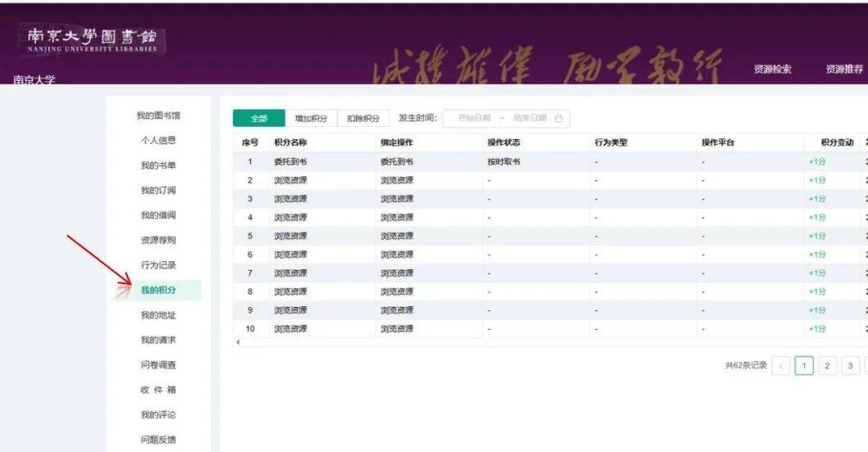Image resolution: width=868 pixels, height=452 pixels.
Task: Switch to the 增加积分 tab
Action: coord(311,119)
